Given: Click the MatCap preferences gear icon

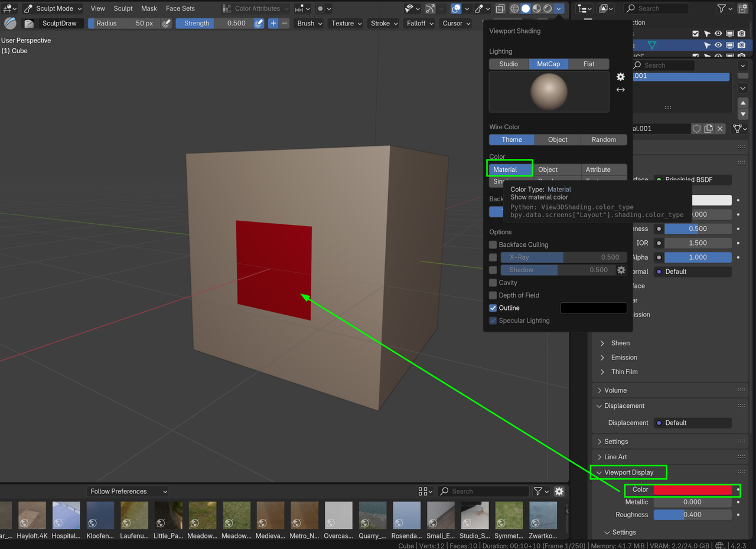Looking at the screenshot, I should (620, 77).
